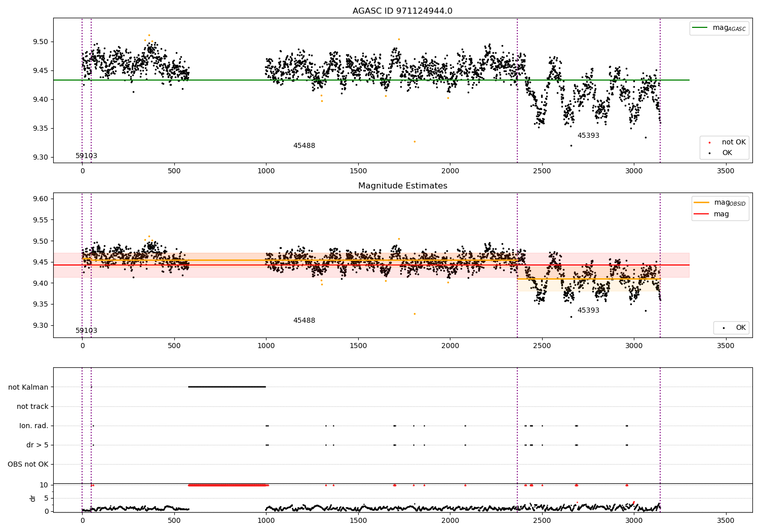
Task: Click the '10' tick on the dr axis
Action: (44, 485)
